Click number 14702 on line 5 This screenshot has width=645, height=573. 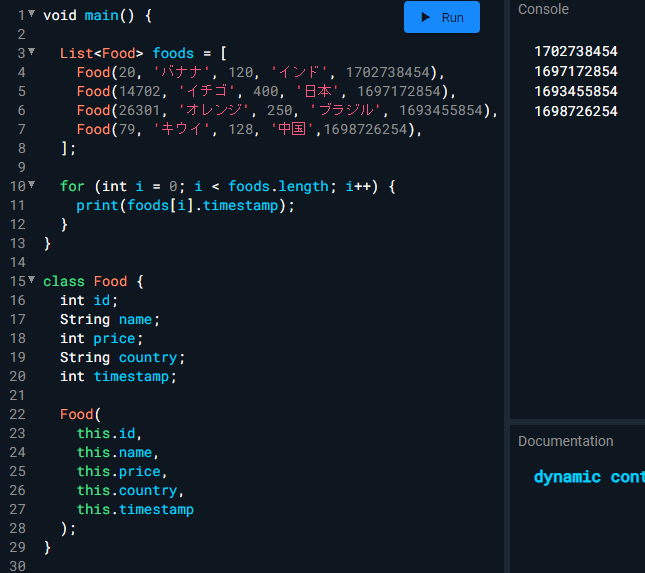tap(139, 91)
